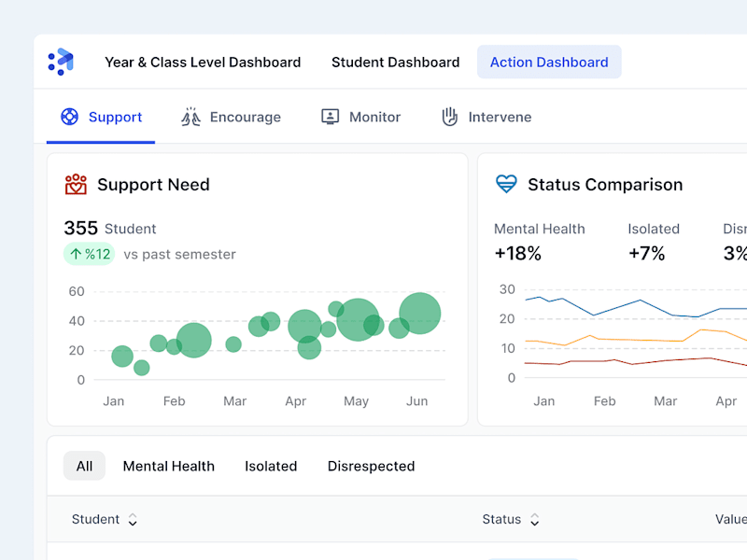The image size is (747, 560).
Task: Click the 'vs past semester' text
Action: point(179,254)
